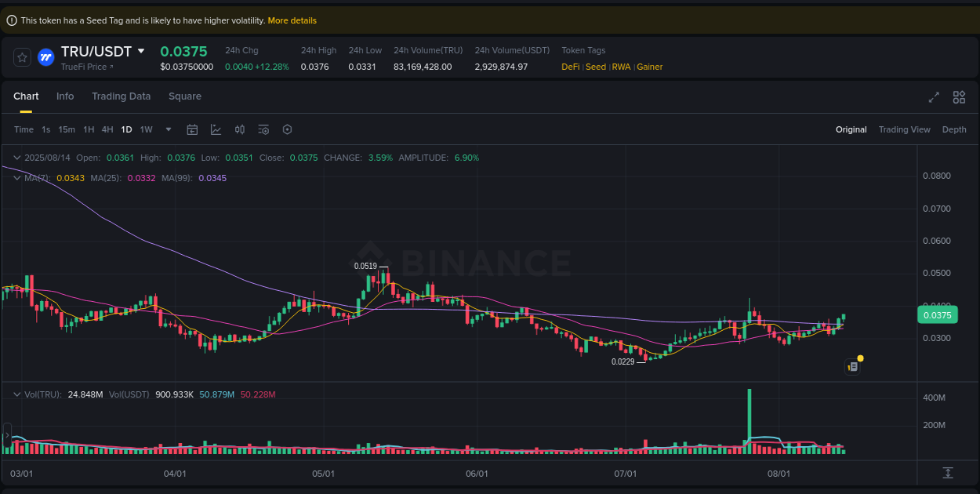This screenshot has height=494, width=980.
Task: Enable the Depth chart view
Action: (x=954, y=129)
